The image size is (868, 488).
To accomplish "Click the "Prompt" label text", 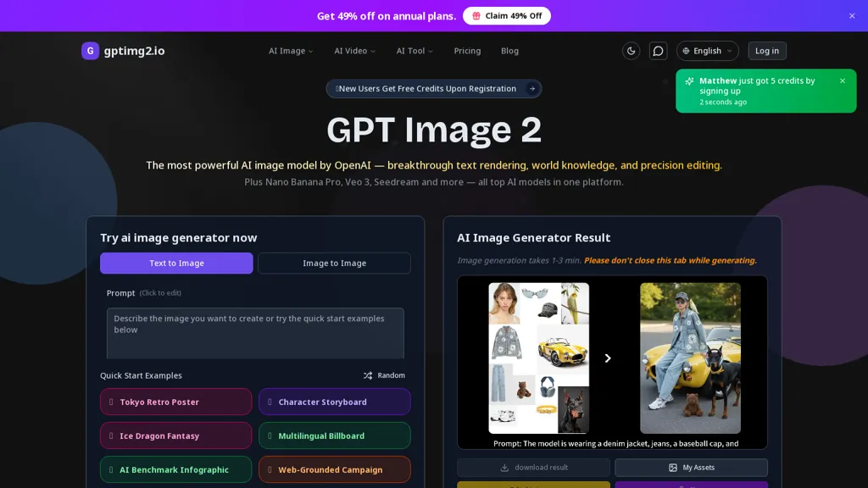I will [120, 293].
